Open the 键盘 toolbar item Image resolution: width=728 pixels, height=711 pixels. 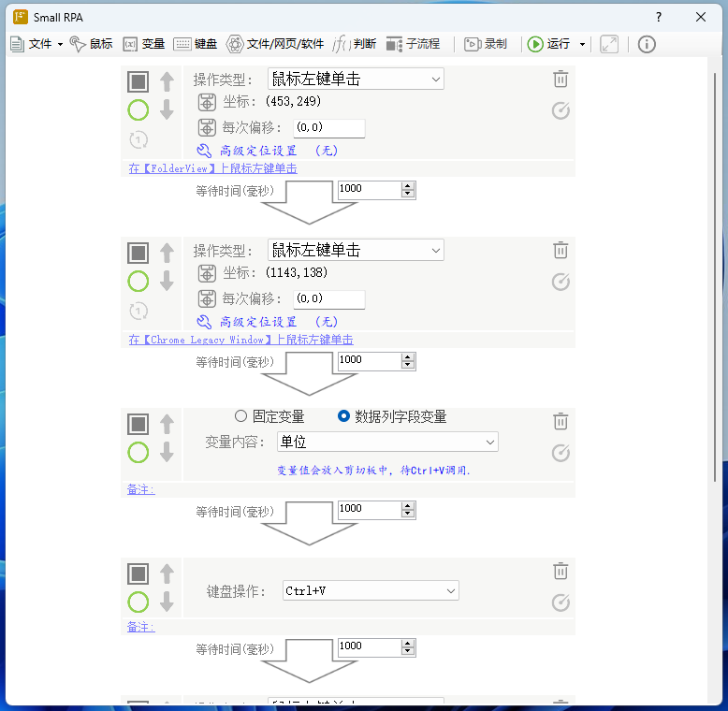pos(196,44)
